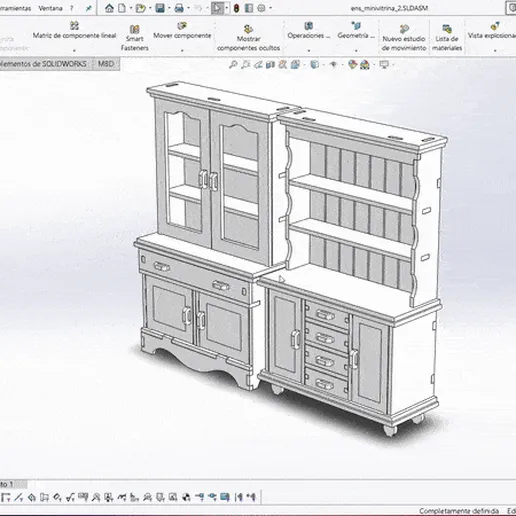Expand dropdown under Vista explosionada
The height and width of the screenshot is (516, 516).
tap(495, 51)
